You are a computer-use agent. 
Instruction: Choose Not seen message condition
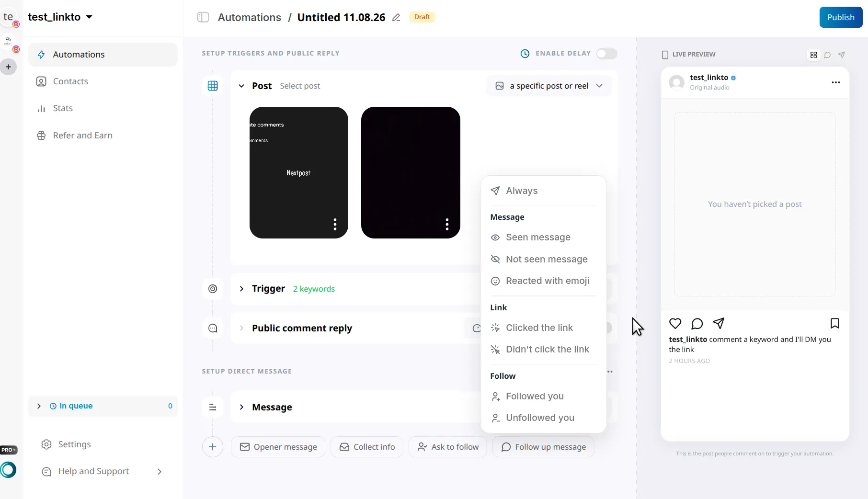coord(543,259)
